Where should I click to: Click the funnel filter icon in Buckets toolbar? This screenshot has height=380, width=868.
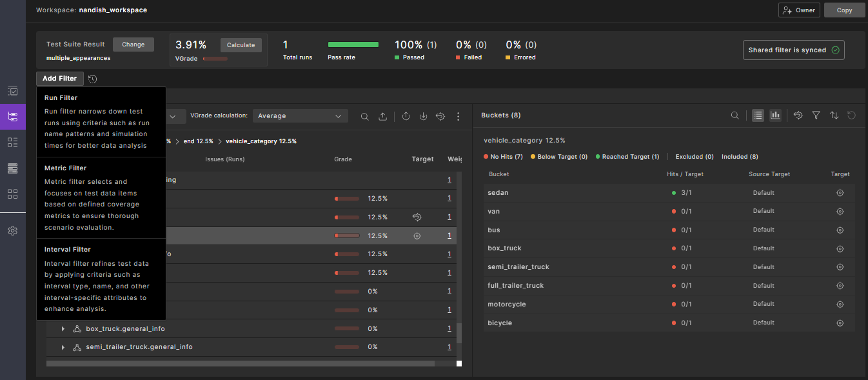click(816, 115)
